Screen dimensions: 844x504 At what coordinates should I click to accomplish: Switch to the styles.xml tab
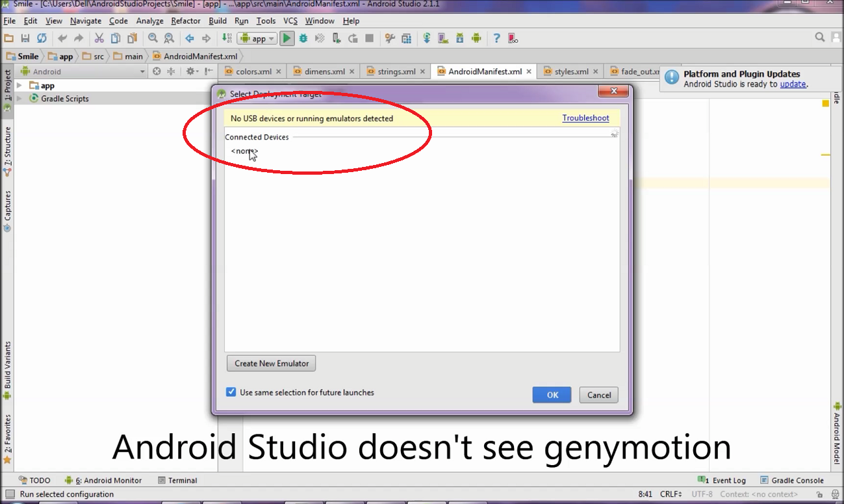[571, 71]
